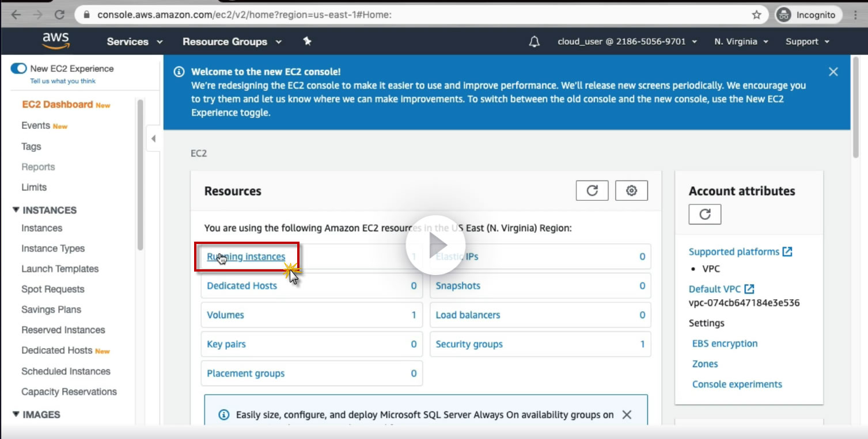Open Instance Types in the sidebar
This screenshot has width=868, height=439.
(x=53, y=248)
